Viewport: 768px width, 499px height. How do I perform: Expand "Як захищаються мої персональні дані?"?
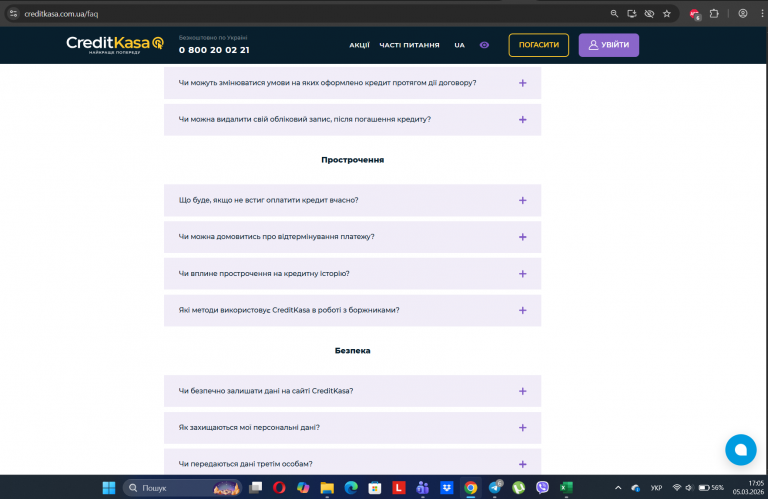point(352,428)
